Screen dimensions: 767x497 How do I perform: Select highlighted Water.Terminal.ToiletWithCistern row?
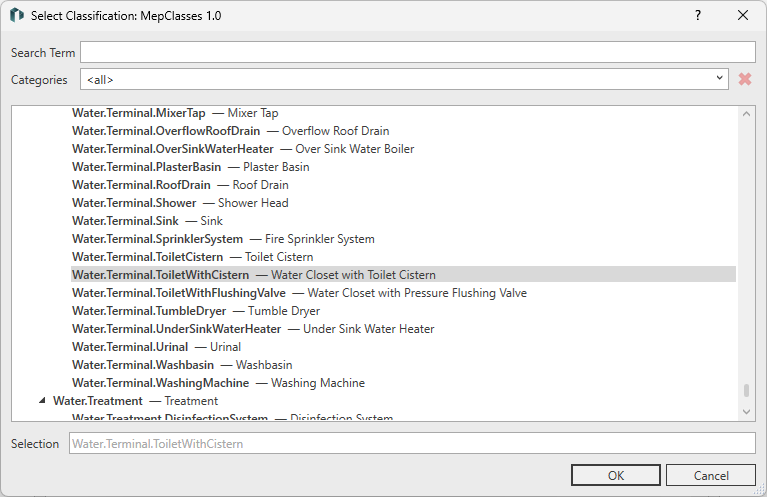[404, 275]
